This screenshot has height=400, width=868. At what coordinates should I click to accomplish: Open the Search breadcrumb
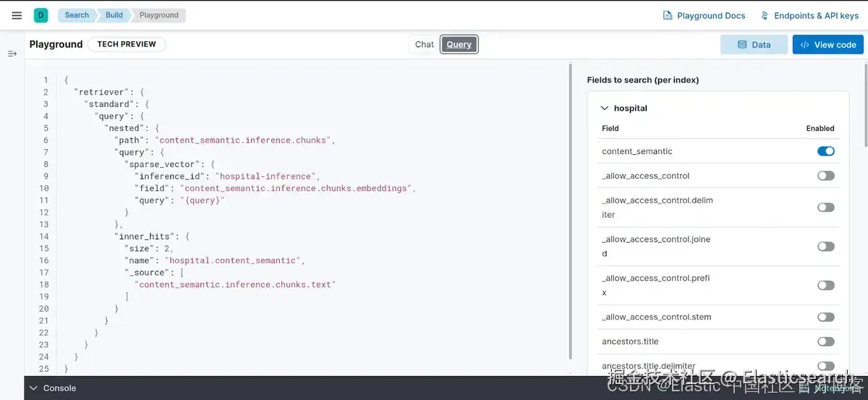[x=76, y=15]
